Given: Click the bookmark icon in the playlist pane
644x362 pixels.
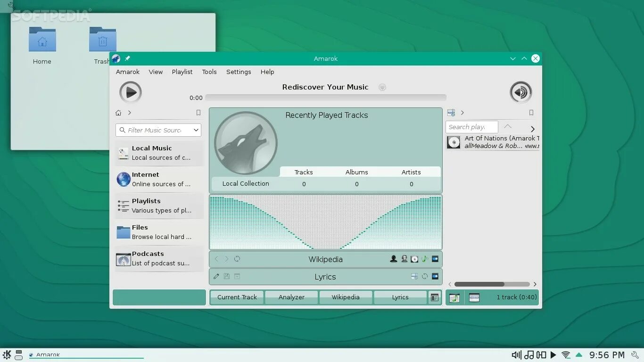Looking at the screenshot, I should tap(531, 113).
